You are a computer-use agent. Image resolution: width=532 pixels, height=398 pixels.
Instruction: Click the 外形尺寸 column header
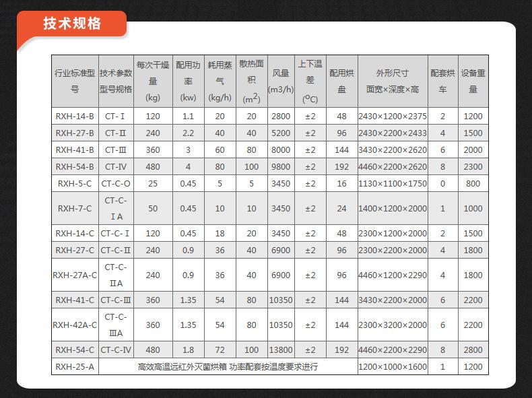[392, 81]
